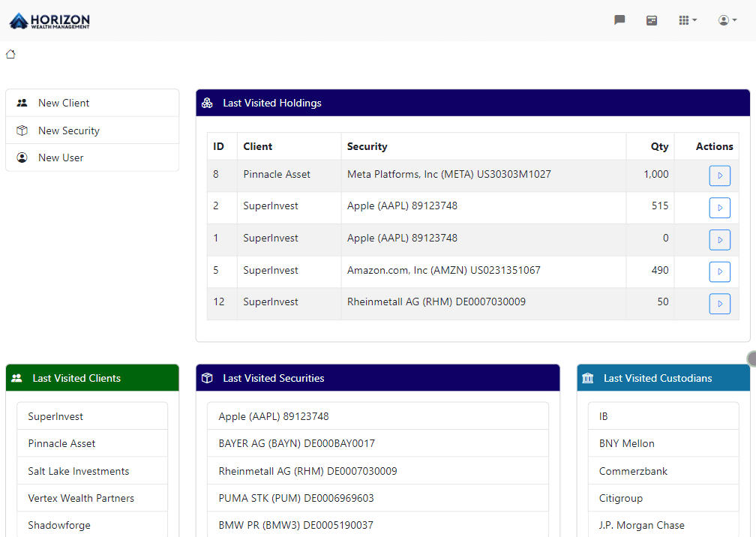Viewport: 756px width, 537px height.
Task: Click the New User person icon
Action: (x=22, y=157)
